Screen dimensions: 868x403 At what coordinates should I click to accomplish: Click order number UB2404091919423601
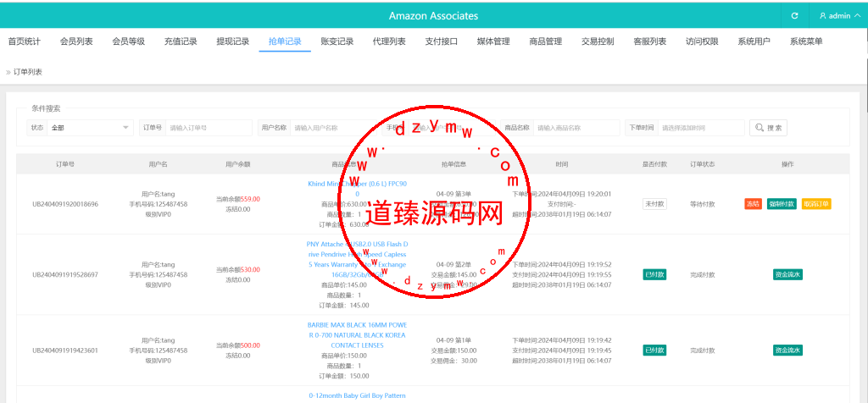coord(65,351)
